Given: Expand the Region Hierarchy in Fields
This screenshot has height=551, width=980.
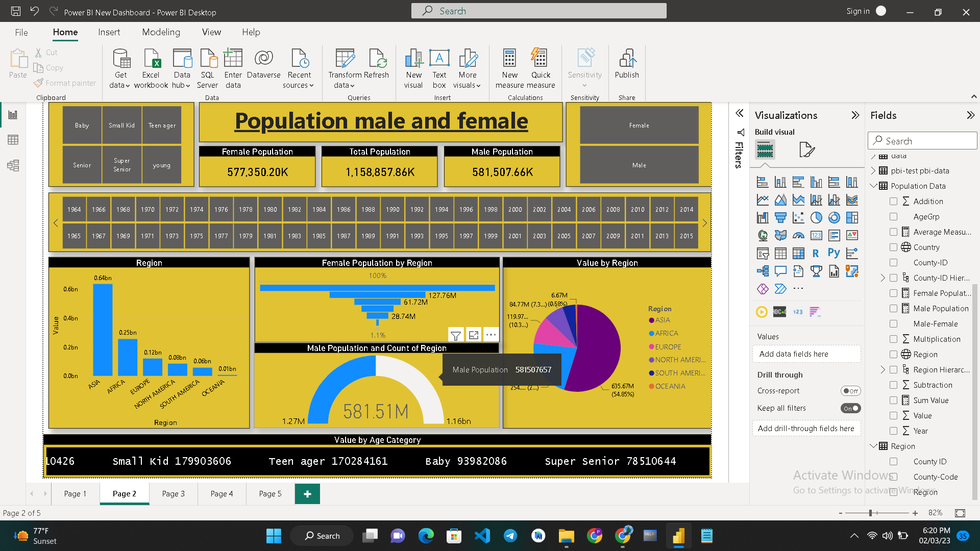Looking at the screenshot, I should tap(883, 369).
